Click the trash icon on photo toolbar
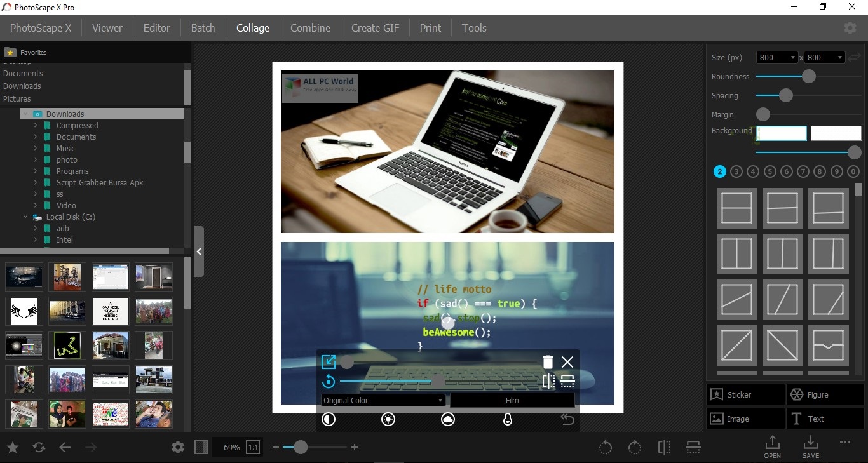Viewport: 868px width, 463px height. 548,362
